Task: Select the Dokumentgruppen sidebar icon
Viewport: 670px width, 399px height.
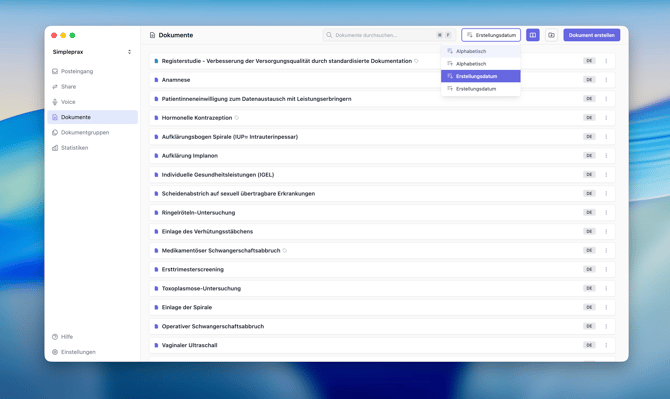Action: [x=55, y=132]
